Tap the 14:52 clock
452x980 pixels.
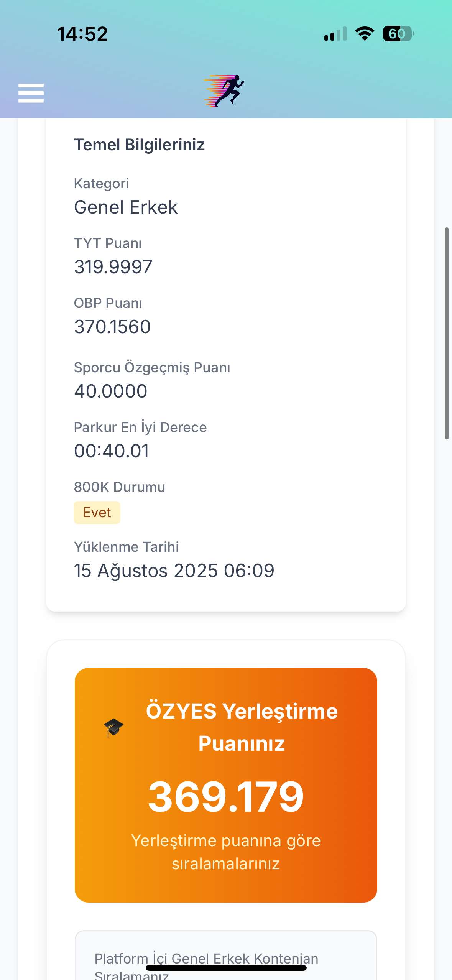pos(82,34)
